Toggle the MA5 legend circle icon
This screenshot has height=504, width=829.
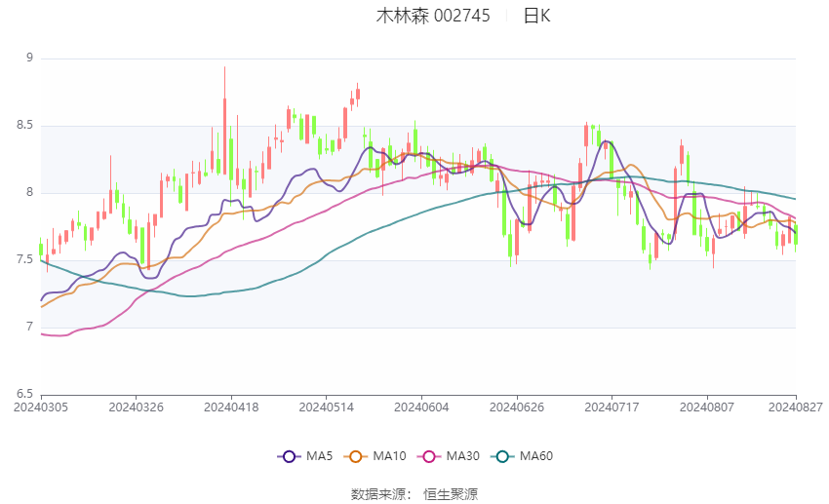(289, 456)
